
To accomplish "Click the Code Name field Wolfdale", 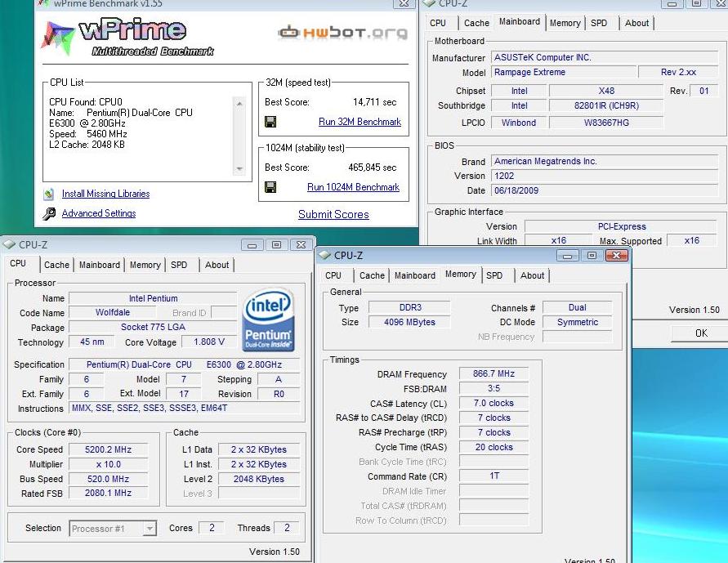I will [x=113, y=312].
